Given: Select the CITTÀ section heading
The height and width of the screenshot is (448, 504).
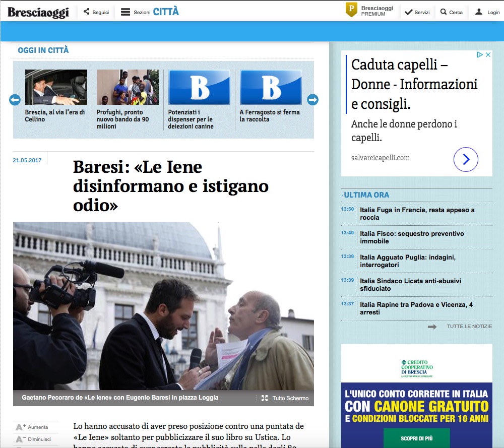Looking at the screenshot, I should pos(166,12).
